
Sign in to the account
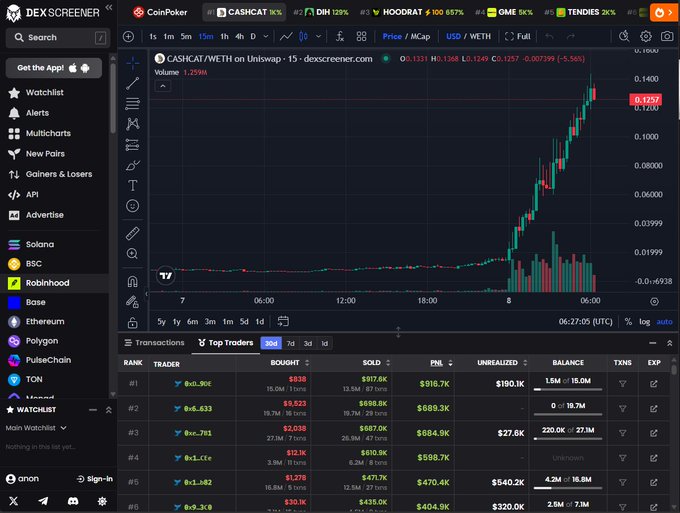95,479
